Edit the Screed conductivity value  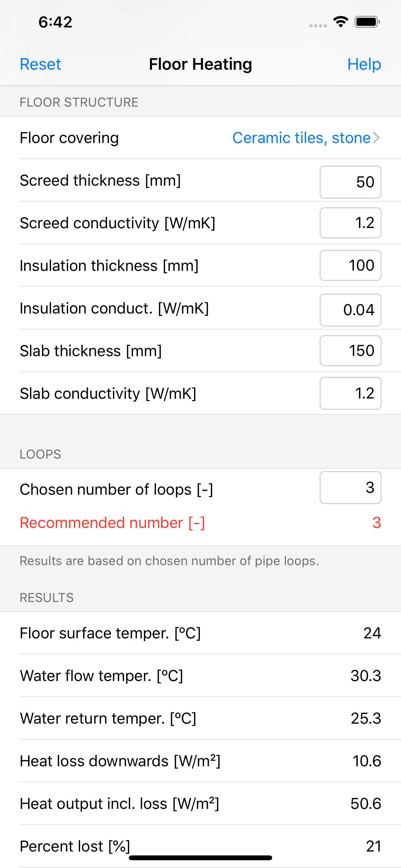point(350,223)
